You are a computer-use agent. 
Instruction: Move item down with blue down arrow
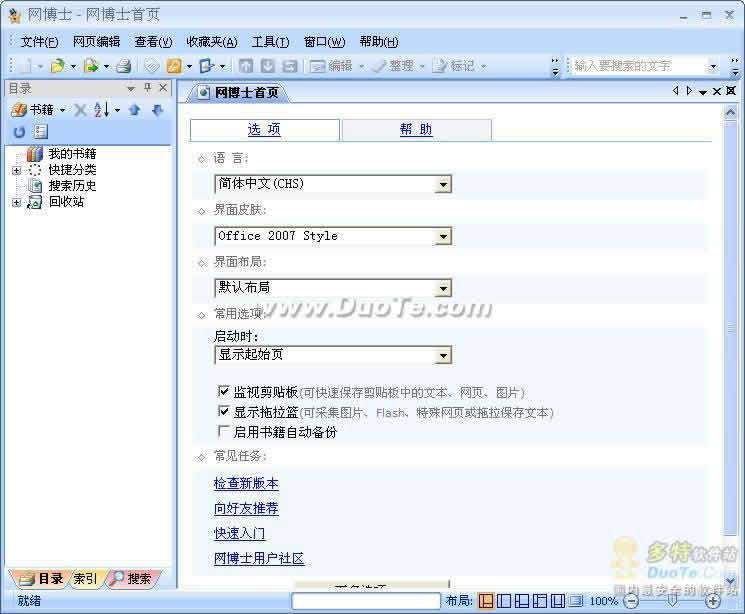[x=157, y=110]
